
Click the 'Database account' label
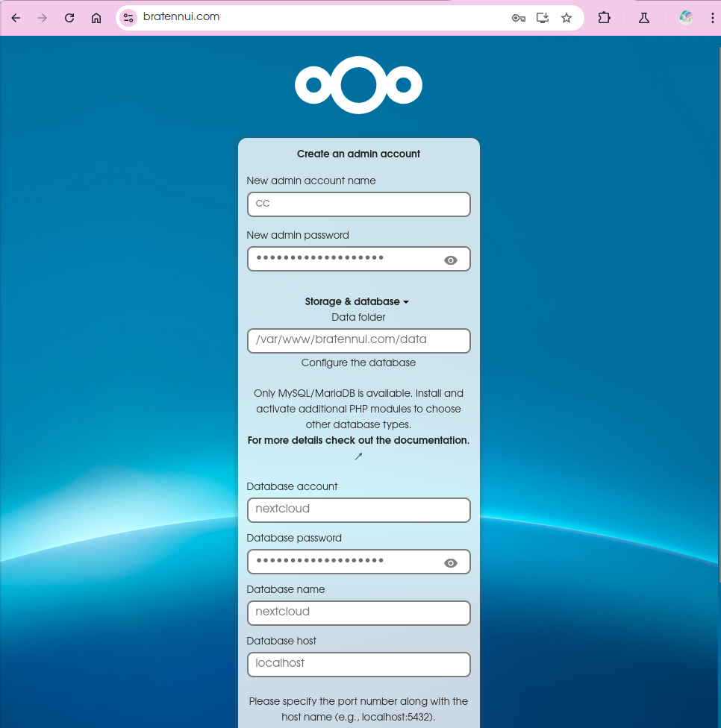(292, 486)
